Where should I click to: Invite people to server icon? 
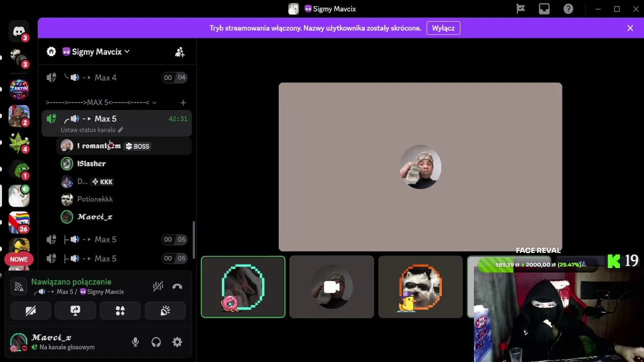(x=180, y=52)
